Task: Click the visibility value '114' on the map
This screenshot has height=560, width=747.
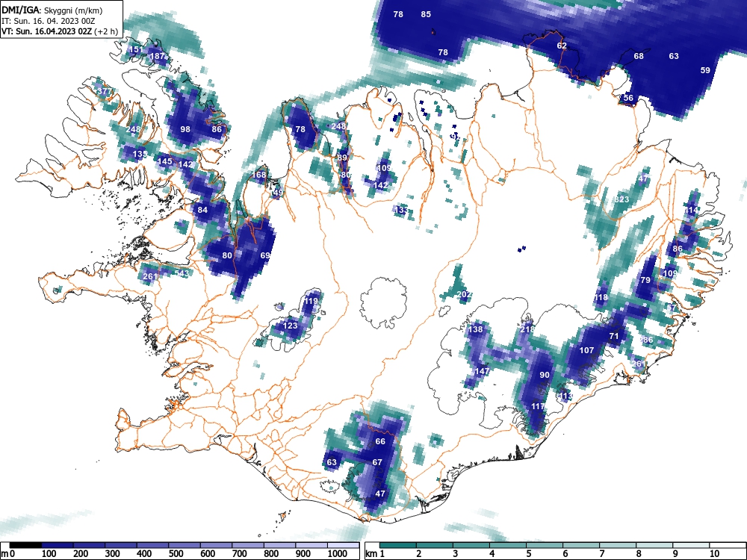Action: tap(691, 210)
